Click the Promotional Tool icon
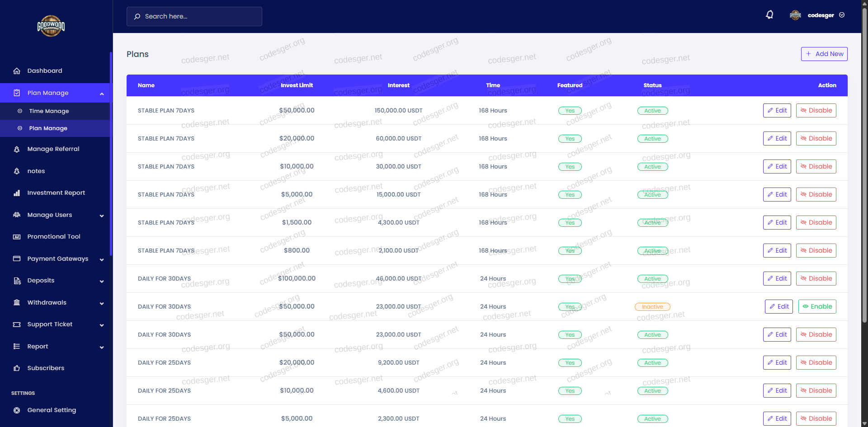The height and width of the screenshot is (427, 868). 17,237
